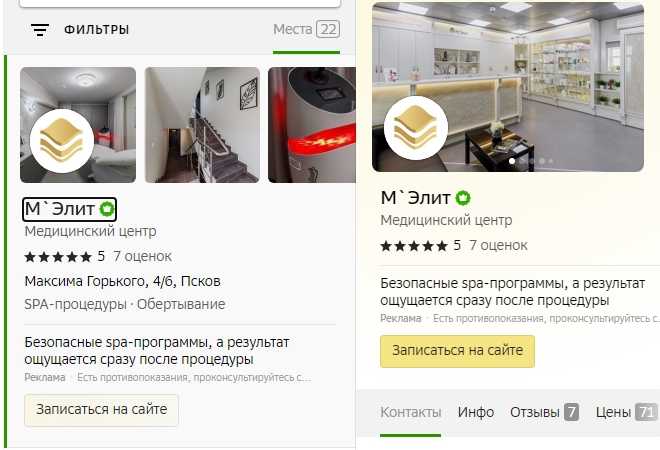Click green verified badge next to list title
Screen dimensions: 660x450
[x=106, y=209]
